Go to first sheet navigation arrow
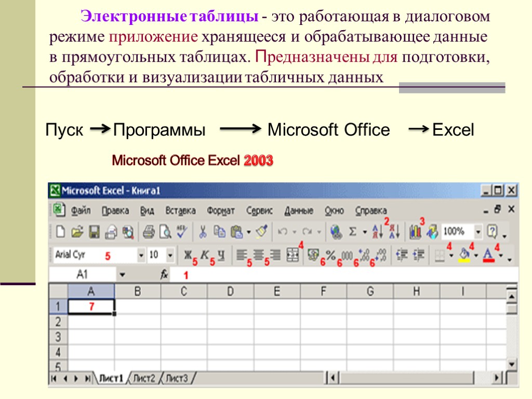 pyautogui.click(x=54, y=378)
